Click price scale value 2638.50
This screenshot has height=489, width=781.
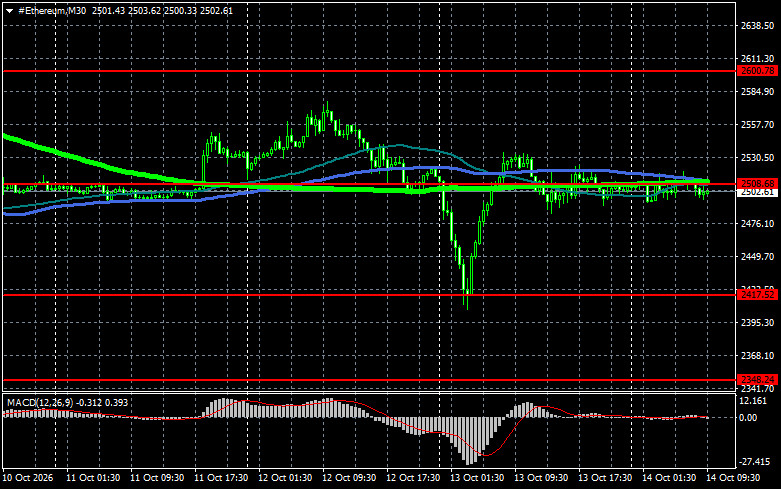(758, 26)
